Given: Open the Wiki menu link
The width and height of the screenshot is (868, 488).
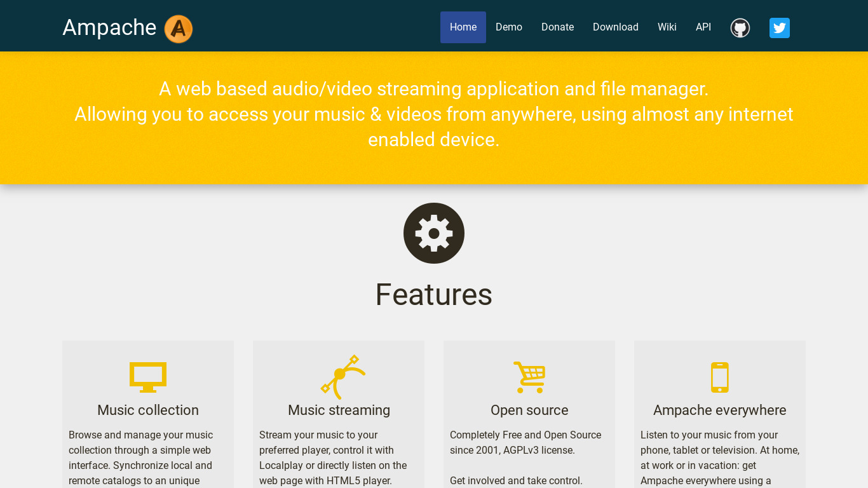Looking at the screenshot, I should click(x=667, y=27).
